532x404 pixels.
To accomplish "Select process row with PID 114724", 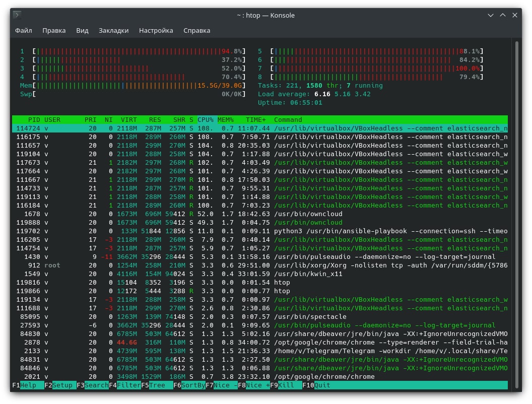I will tap(260, 128).
